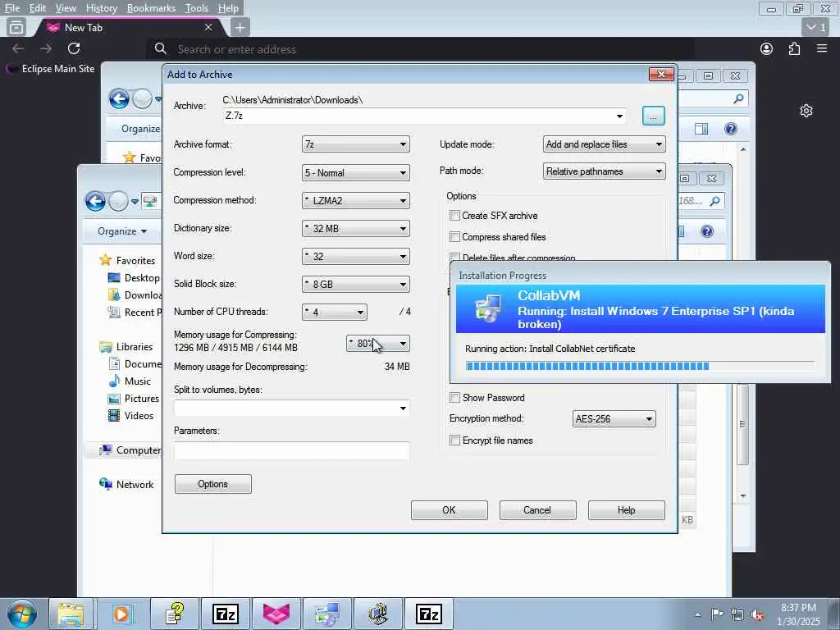Open the browser account icon
The height and width of the screenshot is (630, 840).
click(767, 48)
